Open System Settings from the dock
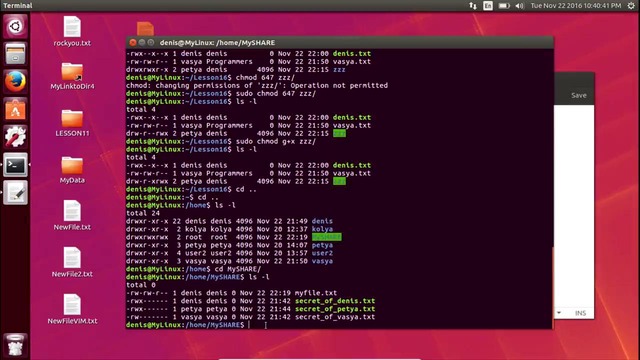Screen dimensions: 640x360 16,137
